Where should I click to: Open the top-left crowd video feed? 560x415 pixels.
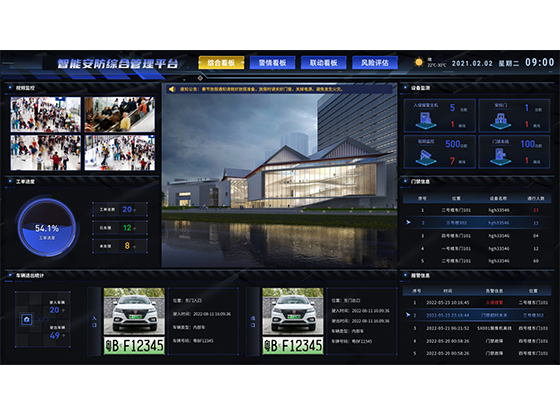[x=46, y=114]
